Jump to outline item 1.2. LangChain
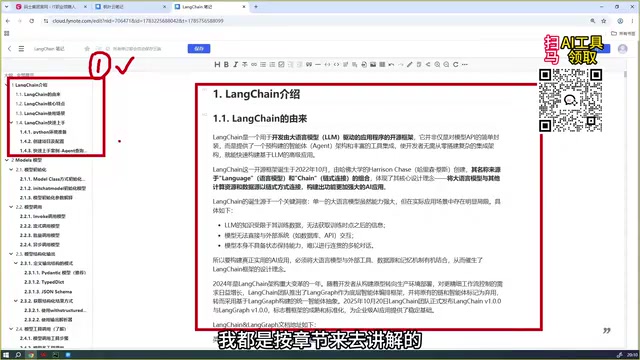Screen dimensions: 640x360 click(40, 104)
